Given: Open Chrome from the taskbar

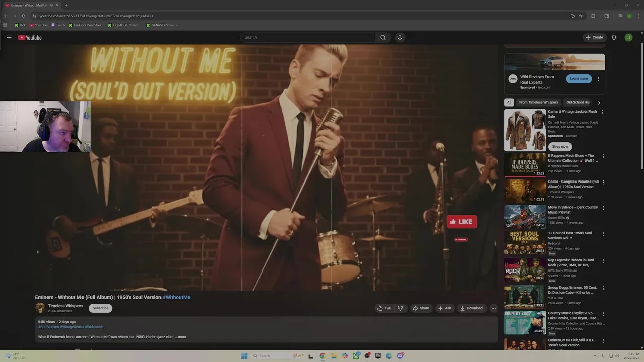Looking at the screenshot, I should tap(323, 356).
